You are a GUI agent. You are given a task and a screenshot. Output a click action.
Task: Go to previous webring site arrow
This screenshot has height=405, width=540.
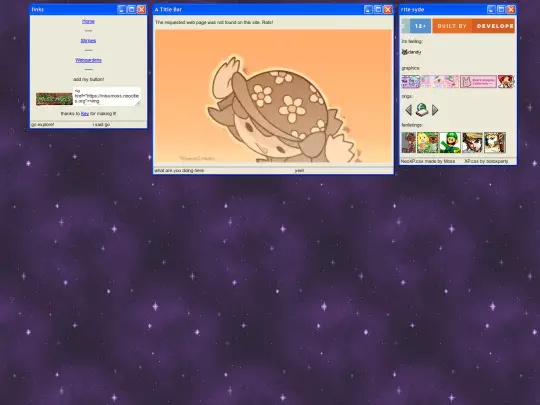coord(408,110)
